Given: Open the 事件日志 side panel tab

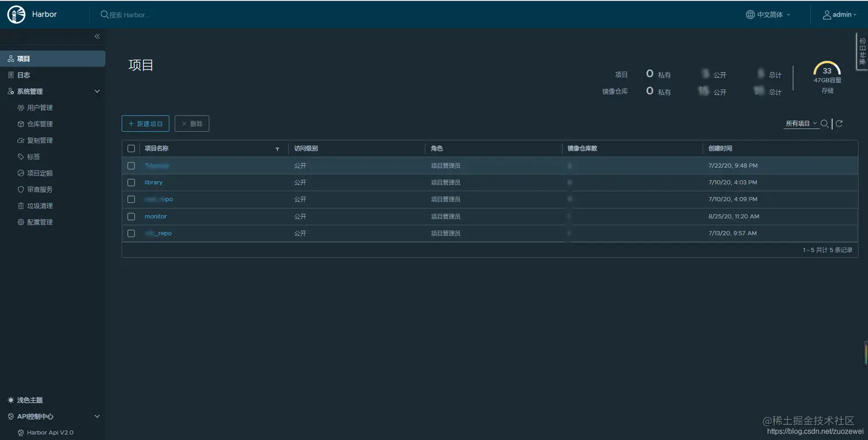Looking at the screenshot, I should [862, 51].
